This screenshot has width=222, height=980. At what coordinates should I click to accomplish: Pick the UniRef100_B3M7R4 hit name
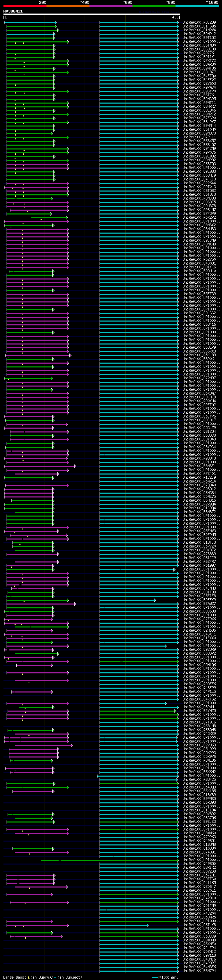click(x=199, y=971)
